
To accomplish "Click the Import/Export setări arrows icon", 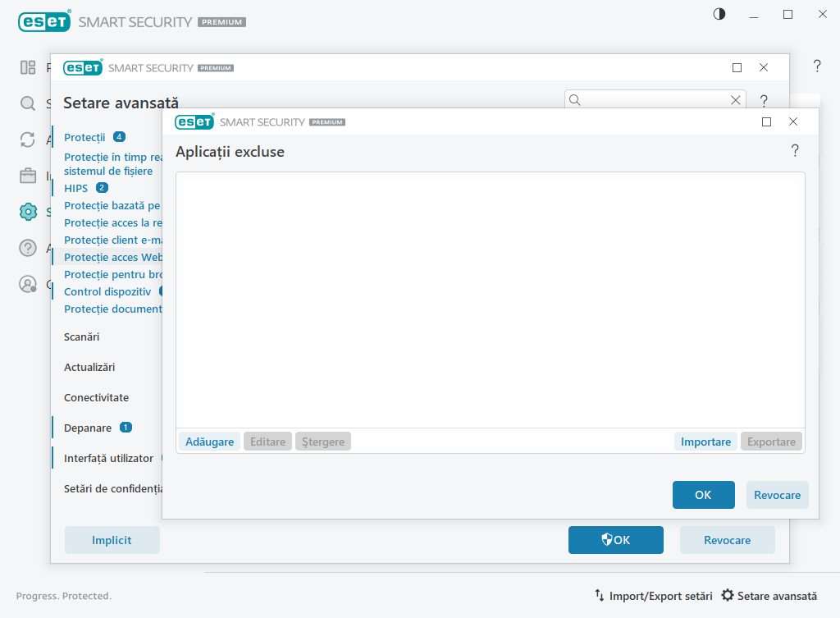I will 600,596.
